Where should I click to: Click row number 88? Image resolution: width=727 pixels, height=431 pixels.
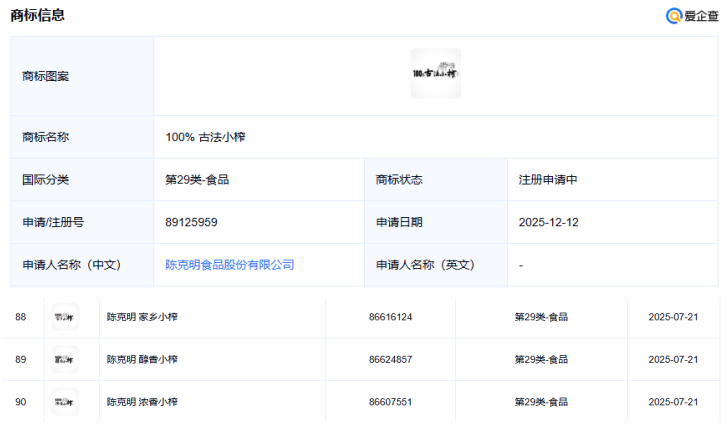20,317
